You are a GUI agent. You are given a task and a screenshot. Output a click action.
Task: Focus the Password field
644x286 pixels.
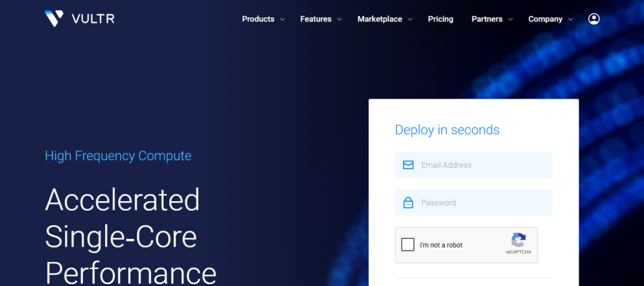tap(474, 202)
